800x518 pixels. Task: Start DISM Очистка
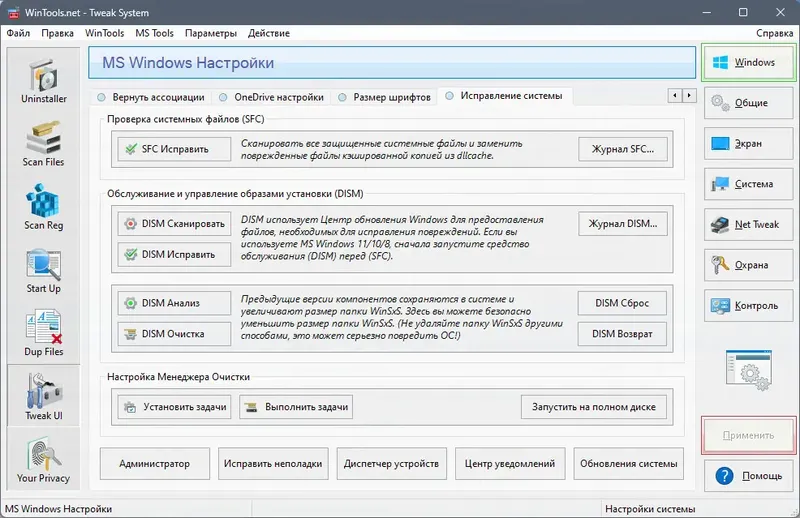click(x=174, y=334)
